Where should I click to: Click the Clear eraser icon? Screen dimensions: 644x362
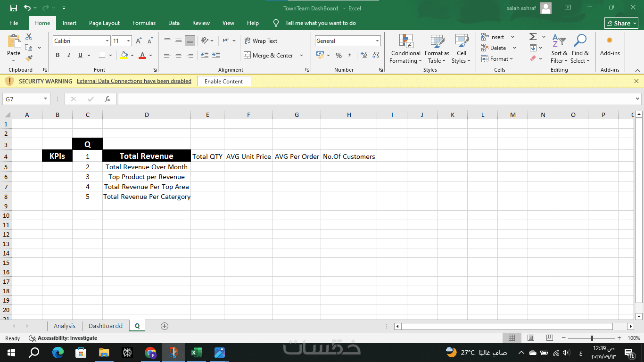tap(533, 58)
